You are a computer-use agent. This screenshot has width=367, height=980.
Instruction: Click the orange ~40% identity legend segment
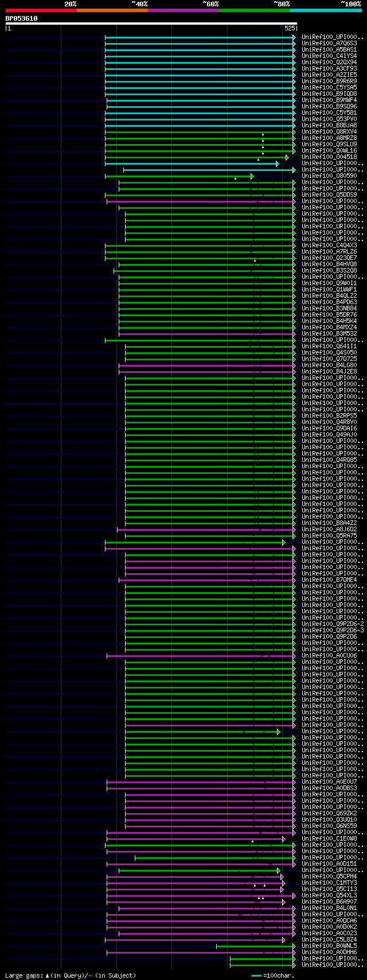coord(112,10)
